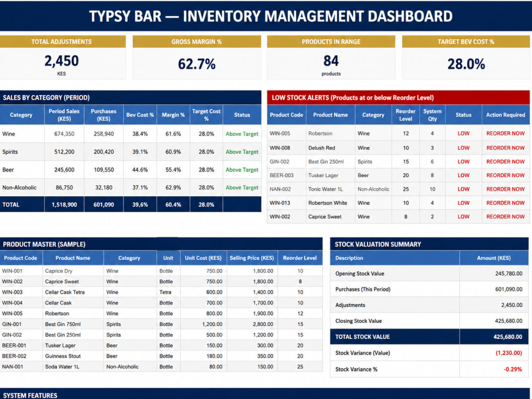Select the total period sales 1,518,900 cell
This screenshot has height=399, width=532.
point(64,205)
